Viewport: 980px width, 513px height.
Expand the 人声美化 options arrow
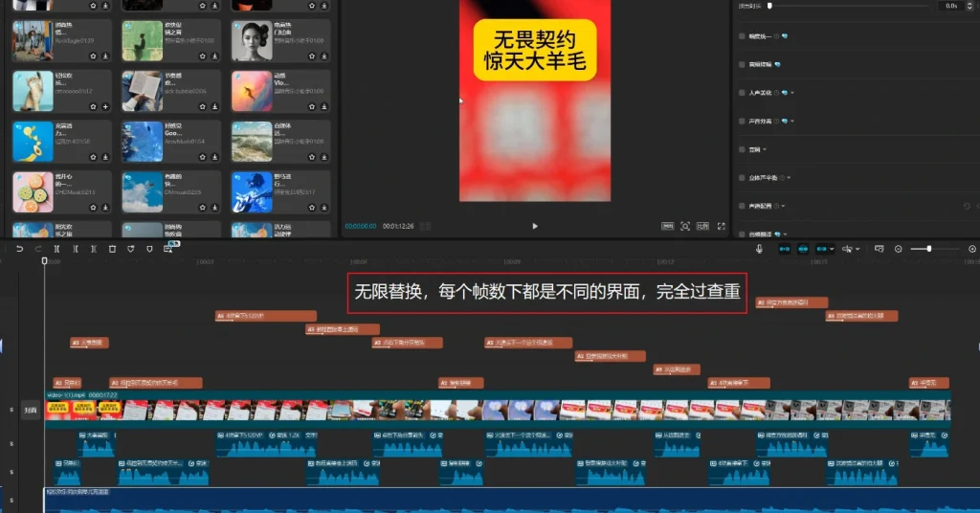pyautogui.click(x=792, y=93)
